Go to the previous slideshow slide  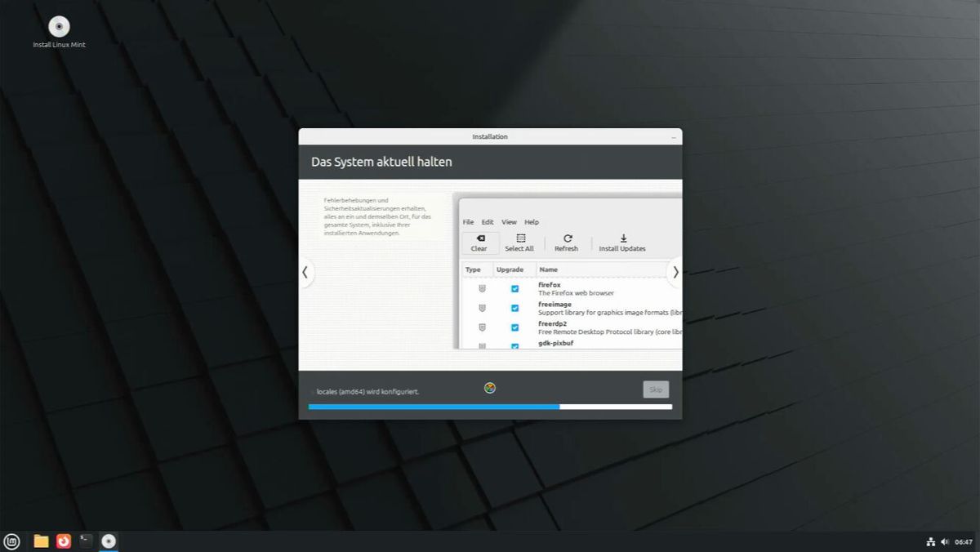pyautogui.click(x=305, y=272)
